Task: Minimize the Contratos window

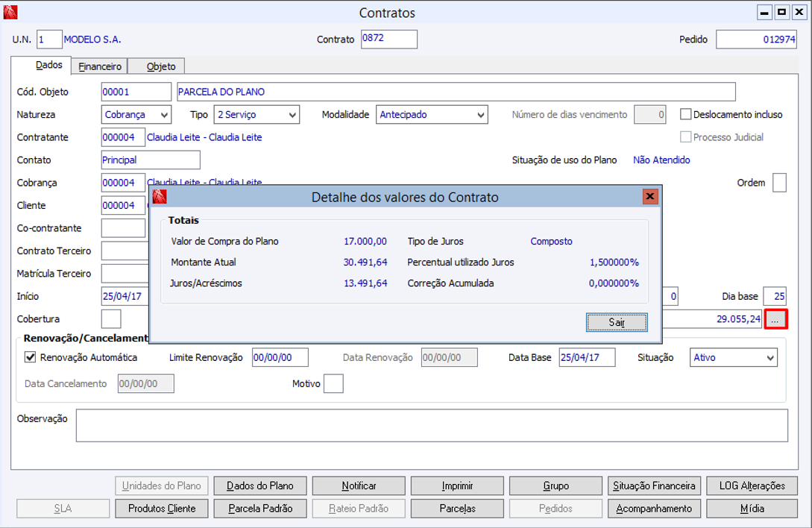Action: 765,13
